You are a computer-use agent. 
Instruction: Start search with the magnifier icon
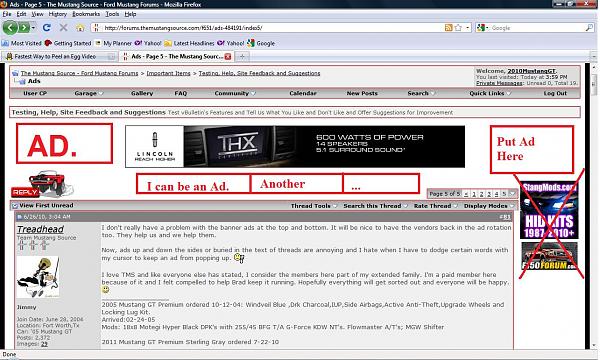589,28
